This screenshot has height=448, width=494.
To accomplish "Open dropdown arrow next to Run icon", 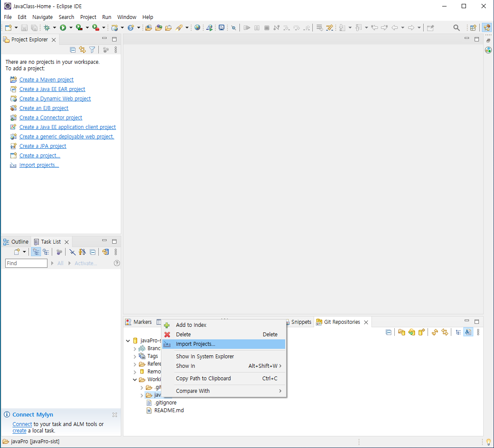I will tap(71, 28).
